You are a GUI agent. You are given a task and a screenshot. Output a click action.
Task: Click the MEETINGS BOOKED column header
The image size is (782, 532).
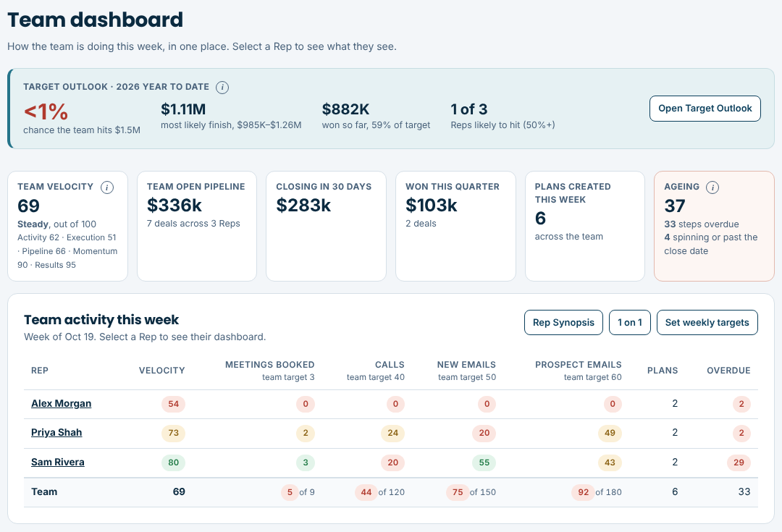point(270,365)
